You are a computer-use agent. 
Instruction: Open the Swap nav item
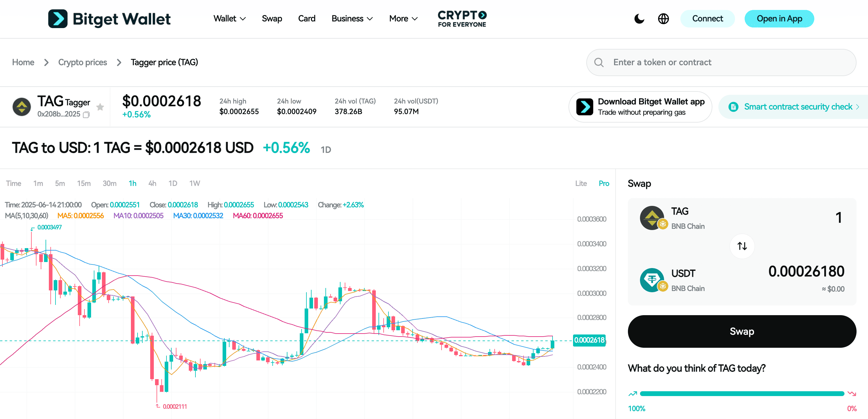(x=272, y=18)
